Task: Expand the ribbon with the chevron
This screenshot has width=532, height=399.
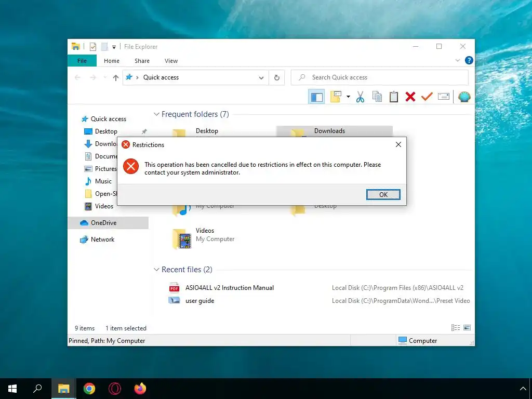Action: coord(457,60)
